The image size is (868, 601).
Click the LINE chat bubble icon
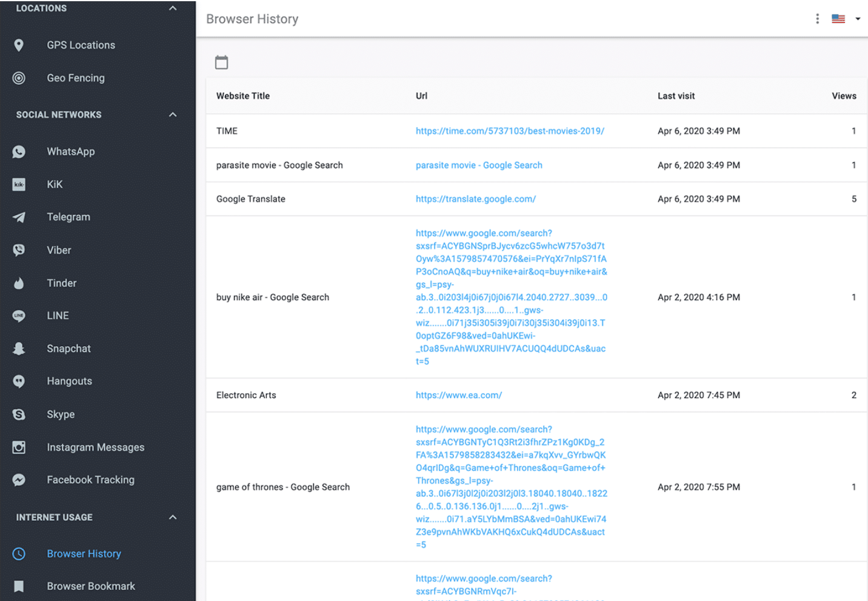[x=19, y=316]
